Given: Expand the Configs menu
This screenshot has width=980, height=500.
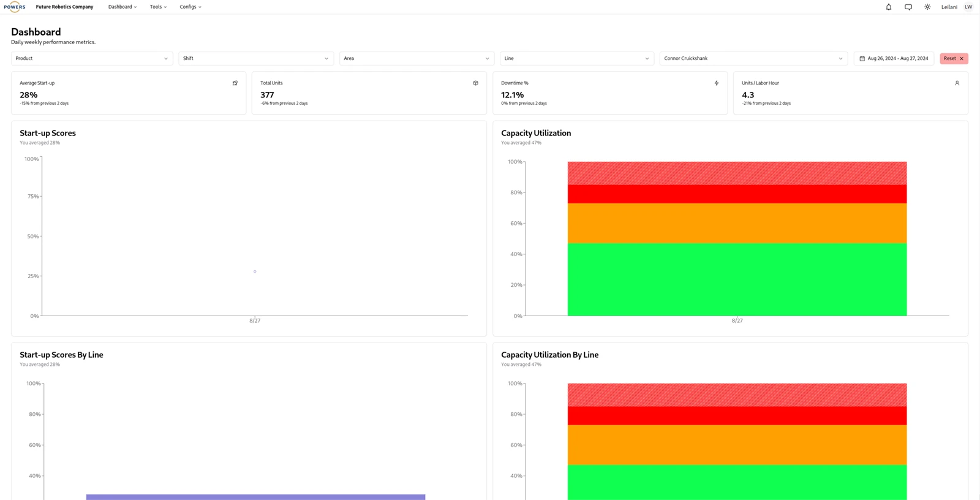Looking at the screenshot, I should pos(190,7).
